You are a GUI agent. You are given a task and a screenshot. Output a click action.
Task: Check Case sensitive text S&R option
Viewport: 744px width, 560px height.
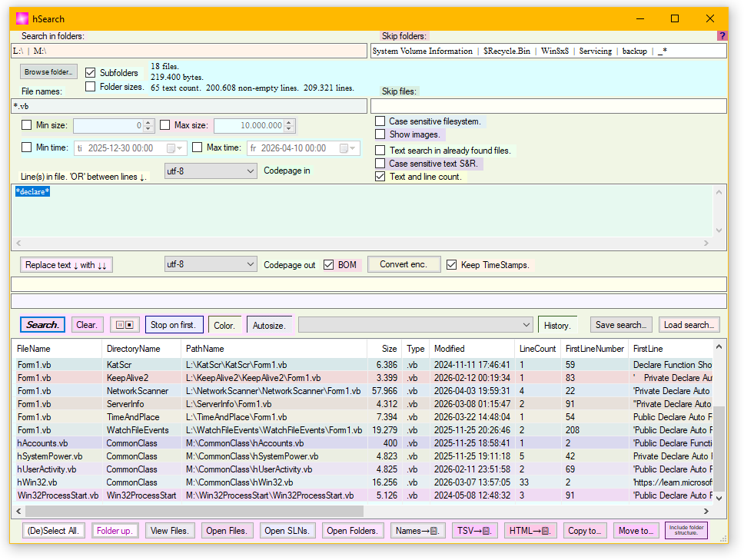coord(380,164)
